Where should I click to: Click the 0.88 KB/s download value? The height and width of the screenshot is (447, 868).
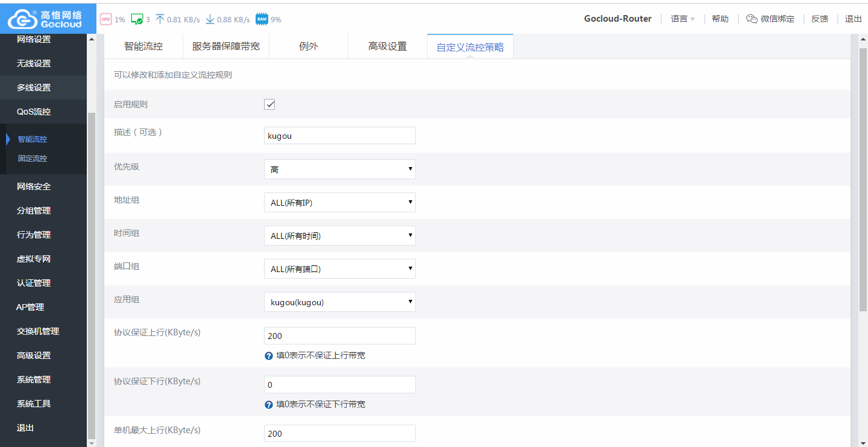233,19
